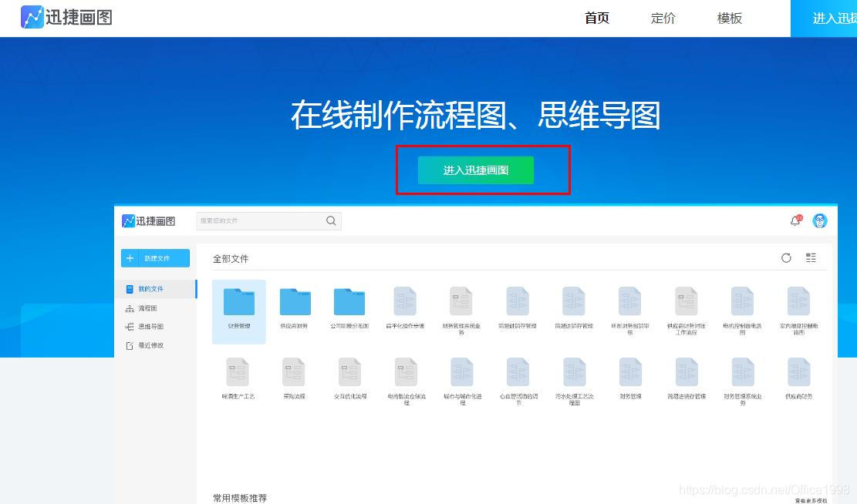Open the 环形财务报销审核 file
Screen dimensions: 857x504
[629, 310]
